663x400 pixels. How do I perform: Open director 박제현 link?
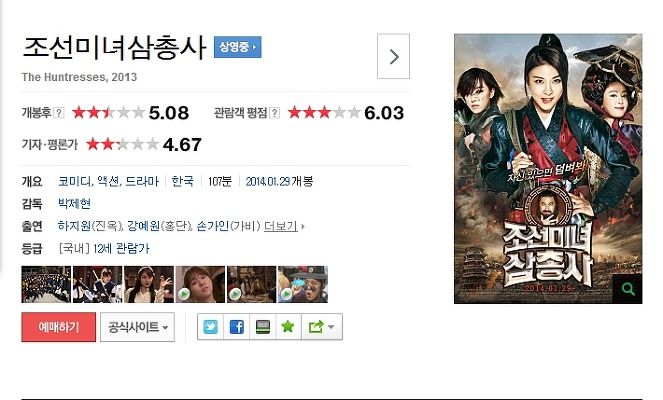click(74, 204)
